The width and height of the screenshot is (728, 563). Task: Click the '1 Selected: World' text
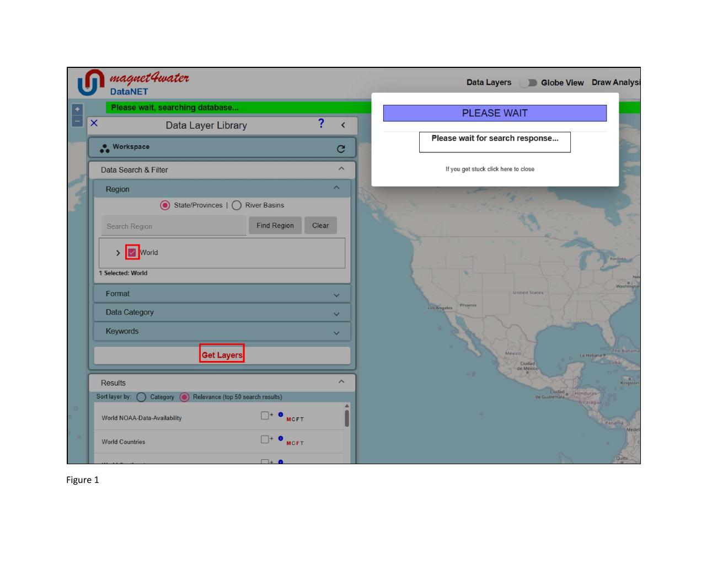(x=123, y=273)
